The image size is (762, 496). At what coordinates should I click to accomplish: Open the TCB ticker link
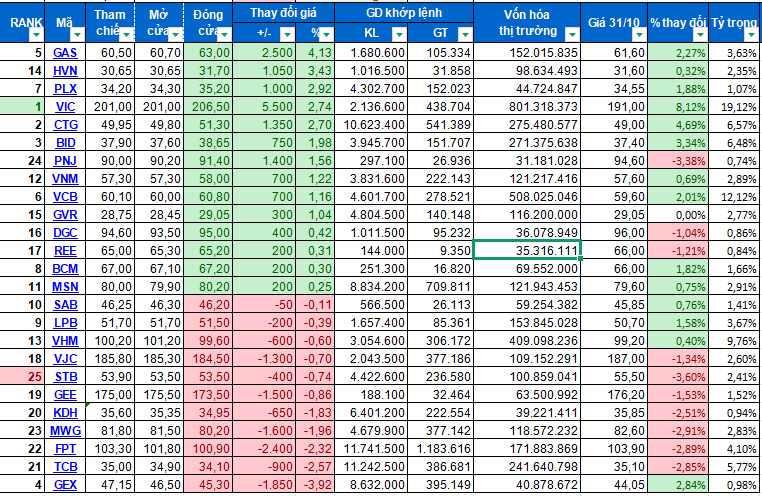tap(65, 466)
